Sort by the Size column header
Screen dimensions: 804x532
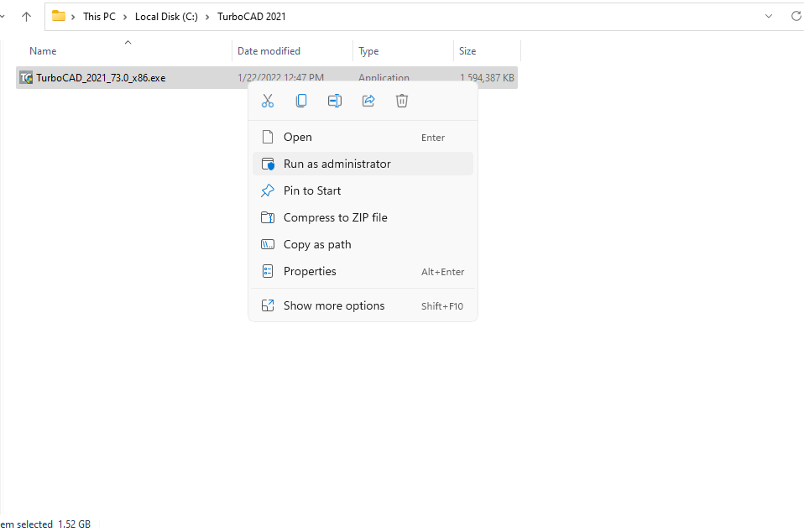[467, 51]
